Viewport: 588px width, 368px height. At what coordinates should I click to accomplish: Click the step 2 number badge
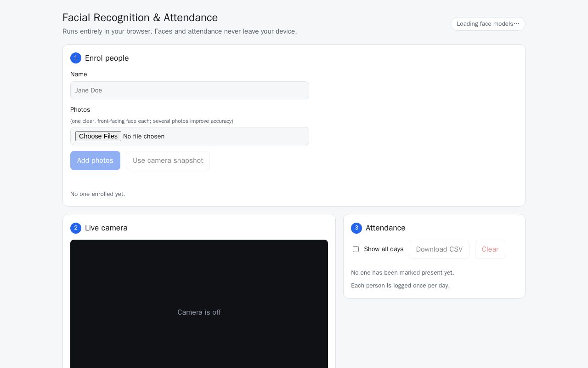coord(76,228)
